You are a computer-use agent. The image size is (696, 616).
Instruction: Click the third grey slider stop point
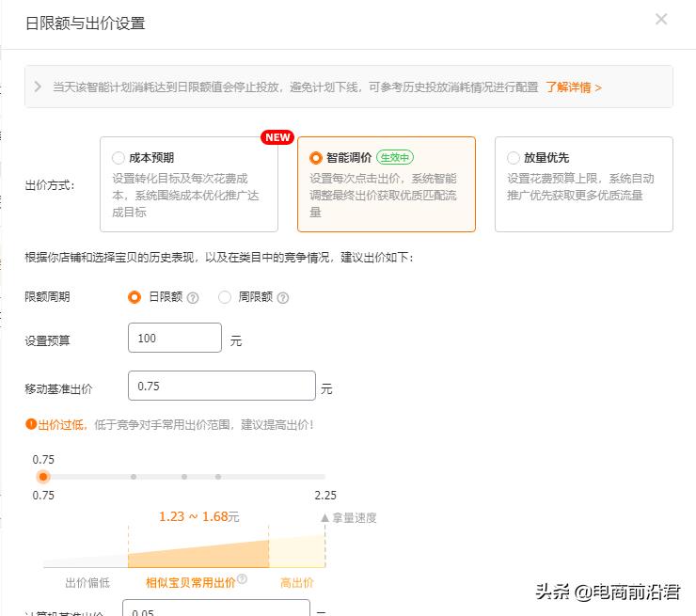[218, 477]
